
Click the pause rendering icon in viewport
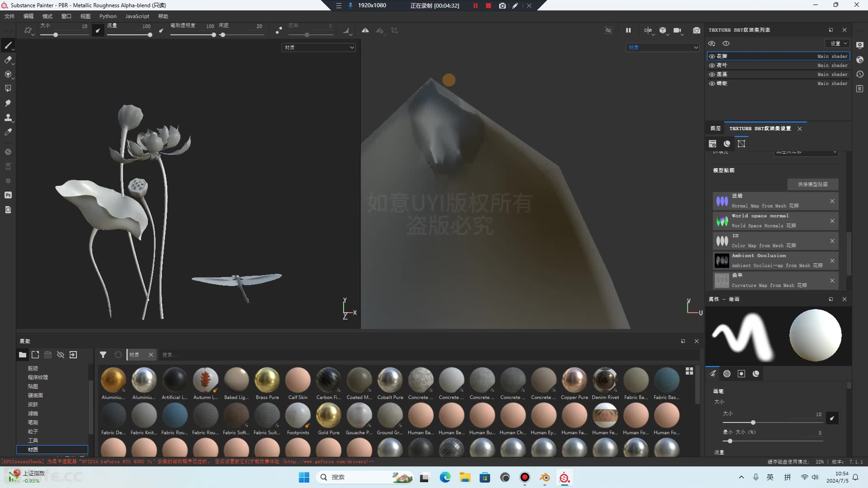coord(628,30)
